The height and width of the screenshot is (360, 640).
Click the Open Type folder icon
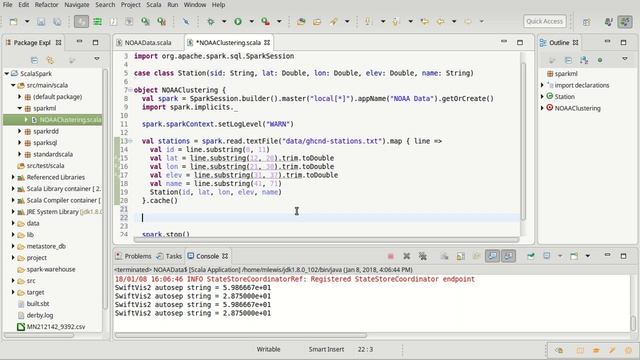click(x=317, y=21)
